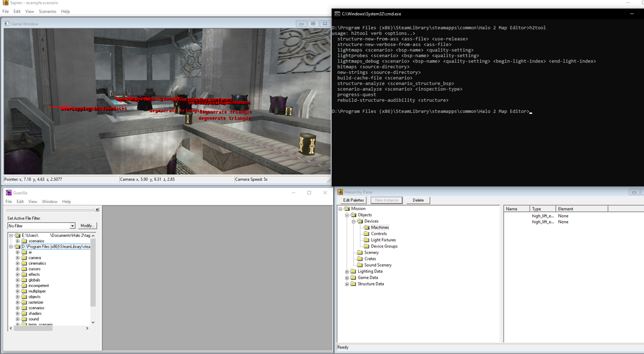Viewport: 644px width, 354px height.
Task: Select the cinematics folder in Guerilla
Action: 37,263
